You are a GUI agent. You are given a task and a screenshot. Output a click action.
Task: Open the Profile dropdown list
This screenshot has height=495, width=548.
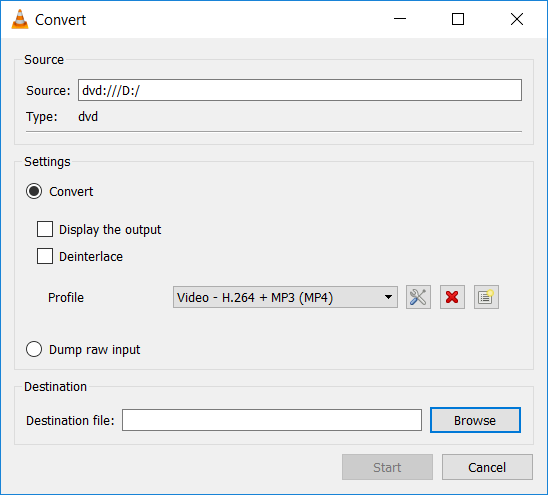coord(285,297)
